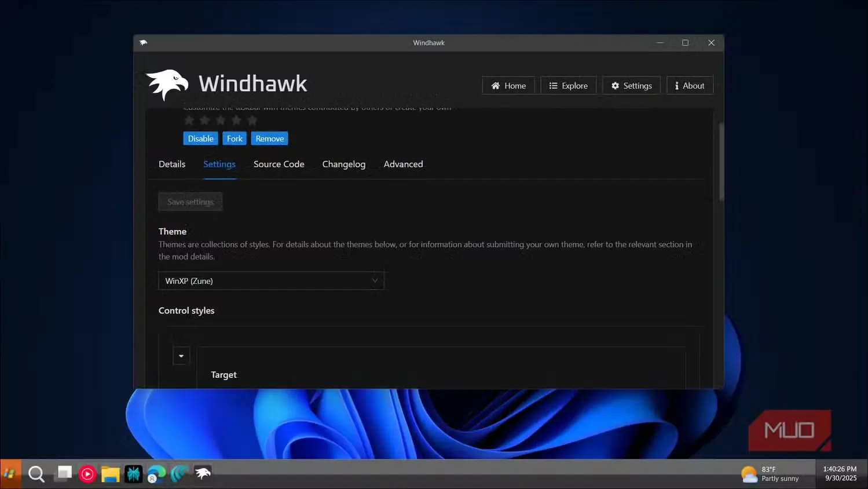
Task: Expand the Control styles item arrow
Action: (181, 356)
